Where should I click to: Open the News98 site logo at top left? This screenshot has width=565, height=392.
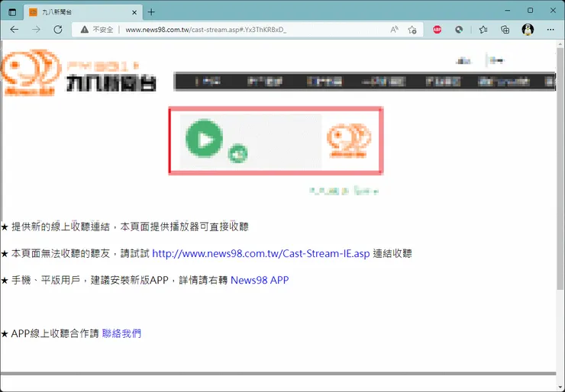[79, 72]
